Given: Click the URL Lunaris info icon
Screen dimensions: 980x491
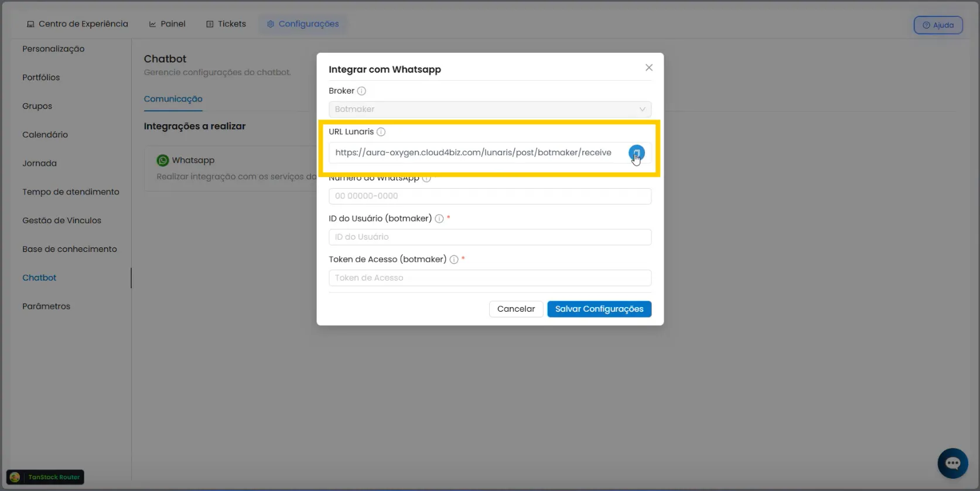Looking at the screenshot, I should click(381, 132).
